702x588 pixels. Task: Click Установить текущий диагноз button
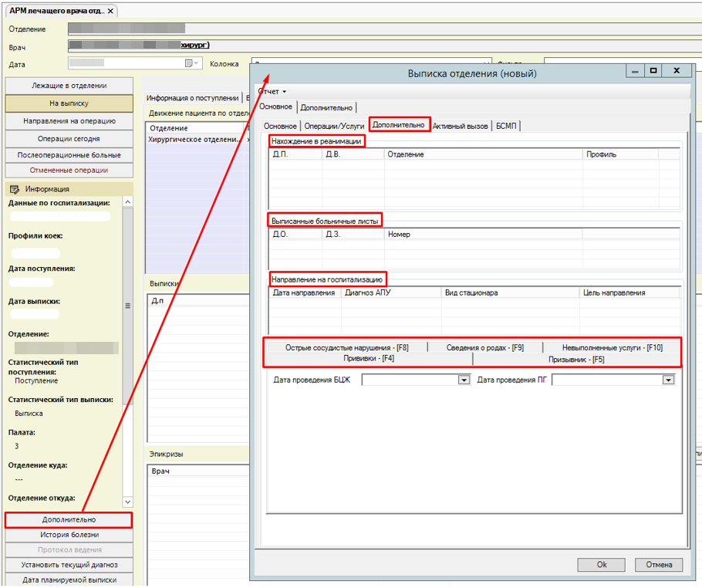coord(69,565)
